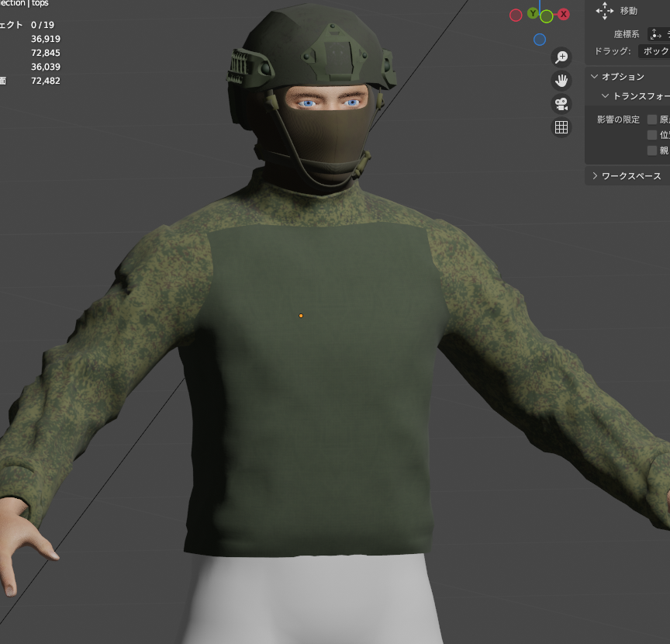Click the hollow blue negative Z gizmo circle
This screenshot has height=644, width=670.
coord(540,40)
